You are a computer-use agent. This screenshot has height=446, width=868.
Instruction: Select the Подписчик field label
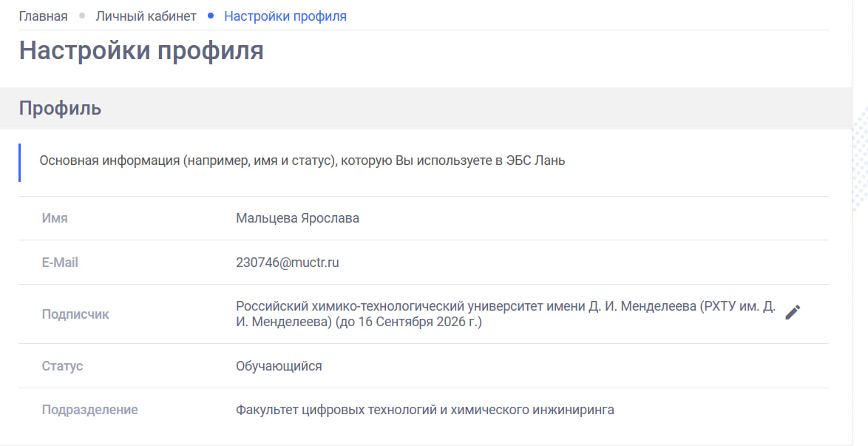(x=75, y=314)
